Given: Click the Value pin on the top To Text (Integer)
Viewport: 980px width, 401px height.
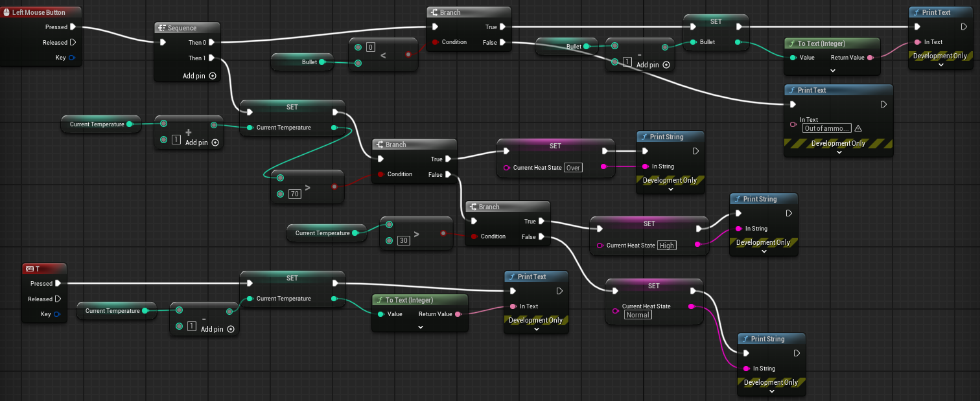Looking at the screenshot, I should (793, 58).
